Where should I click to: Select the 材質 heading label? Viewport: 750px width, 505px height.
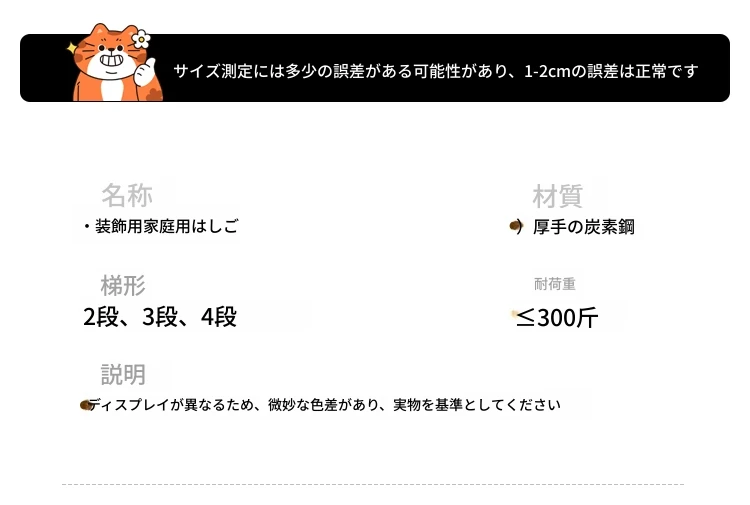coord(558,196)
